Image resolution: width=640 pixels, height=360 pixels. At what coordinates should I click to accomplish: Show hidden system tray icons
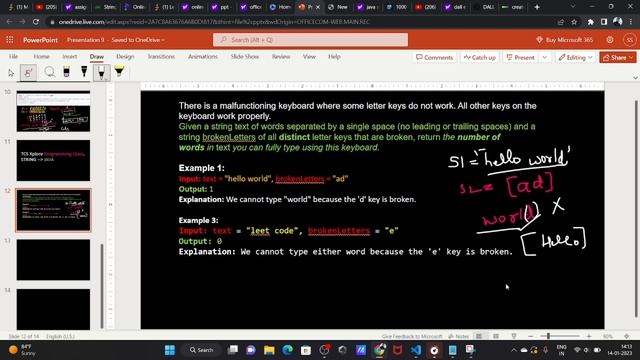pyautogui.click(x=513, y=350)
